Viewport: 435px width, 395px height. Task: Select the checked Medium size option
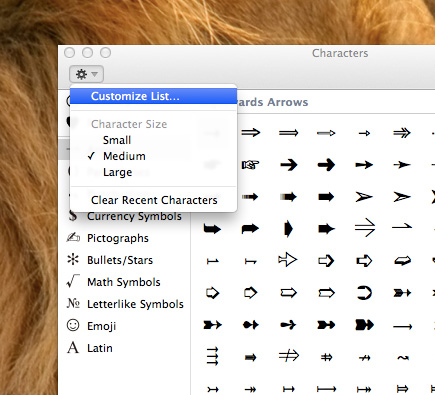[124, 156]
